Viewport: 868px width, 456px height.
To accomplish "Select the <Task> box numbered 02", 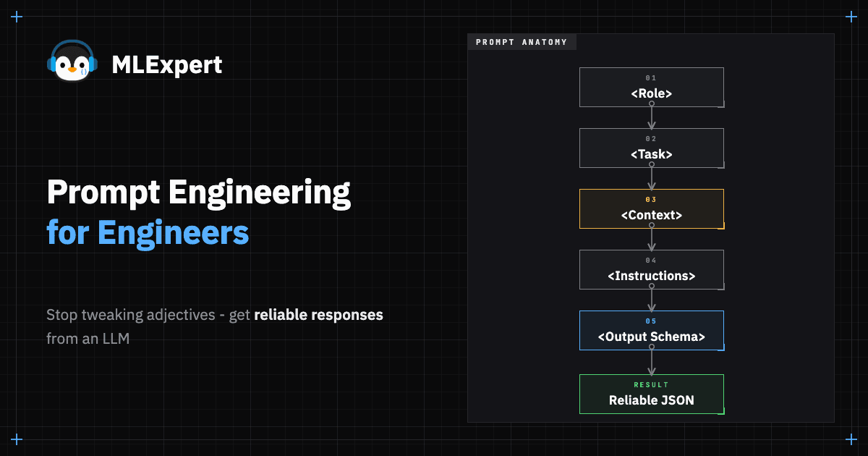I will pos(652,148).
